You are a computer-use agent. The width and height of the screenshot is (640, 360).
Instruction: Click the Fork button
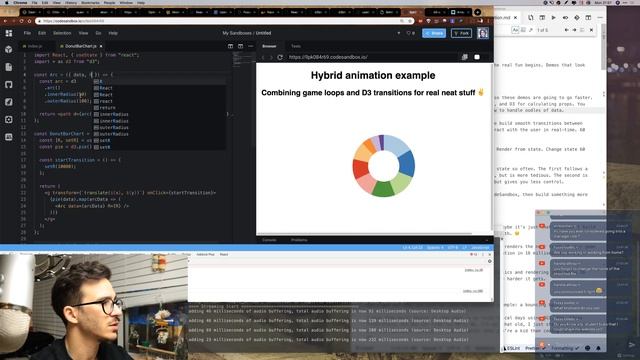461,33
